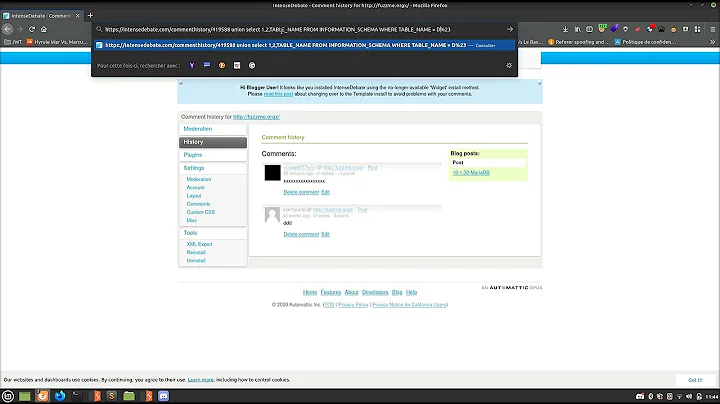This screenshot has width=720, height=404.
Task: Open the Account settings link
Action: point(196,187)
